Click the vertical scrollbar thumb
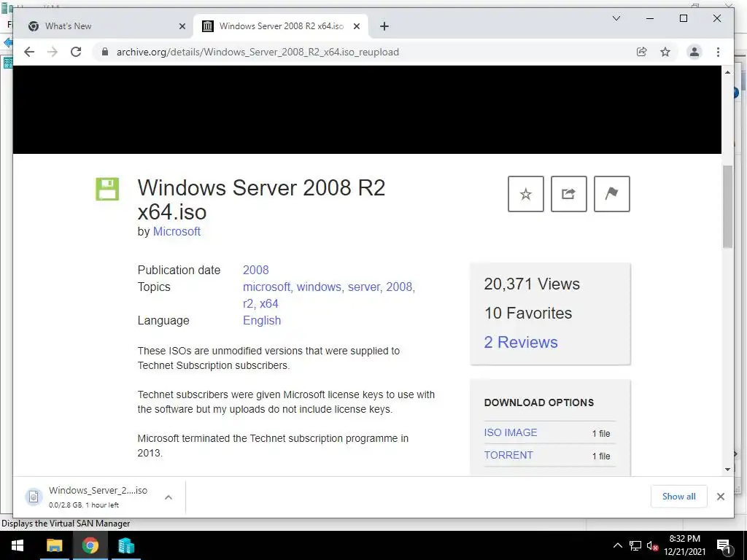Screen dimensions: 747x560 (727, 206)
